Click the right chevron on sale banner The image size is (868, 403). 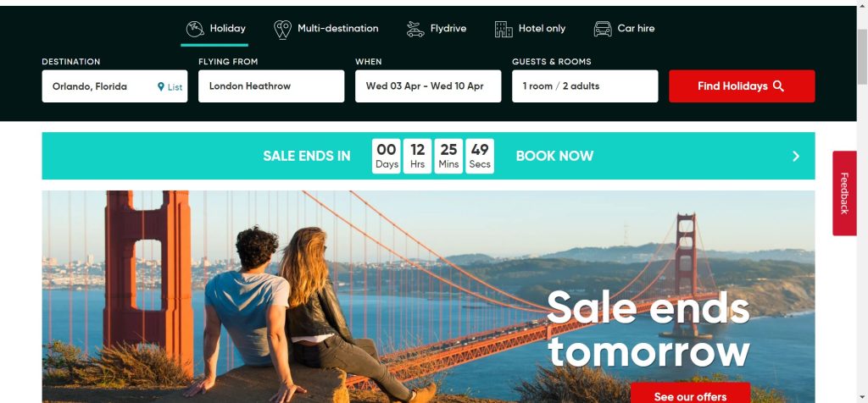tap(796, 157)
